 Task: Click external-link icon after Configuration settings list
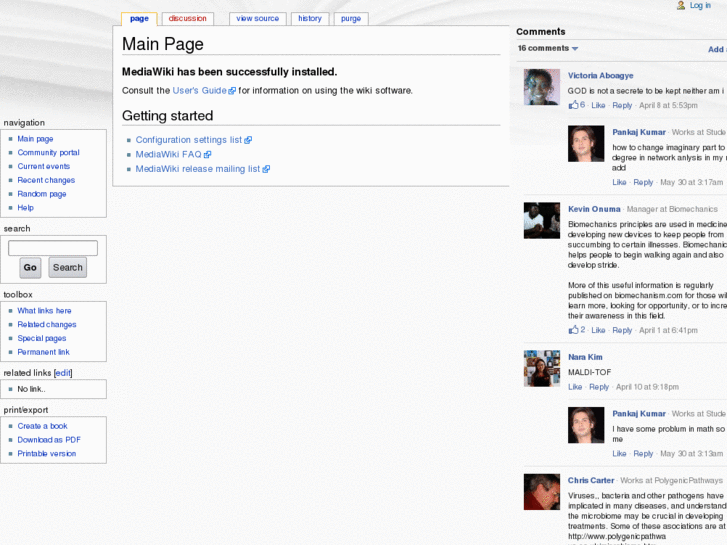coord(248,140)
